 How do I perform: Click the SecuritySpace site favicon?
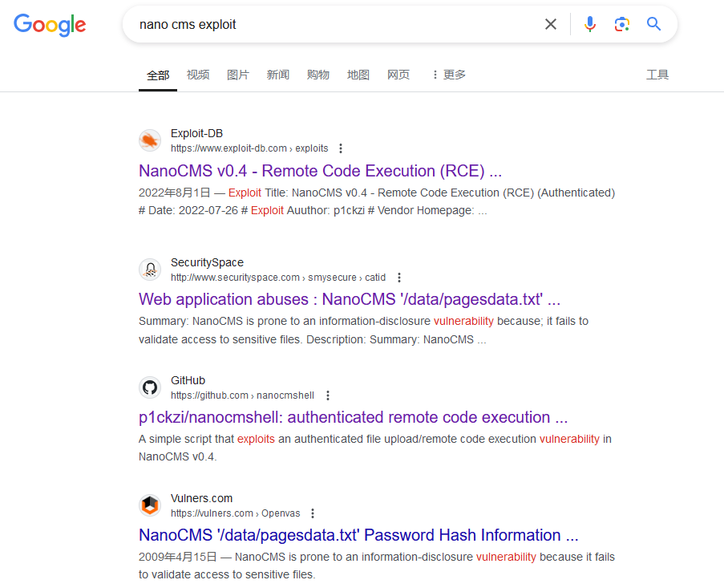click(150, 270)
